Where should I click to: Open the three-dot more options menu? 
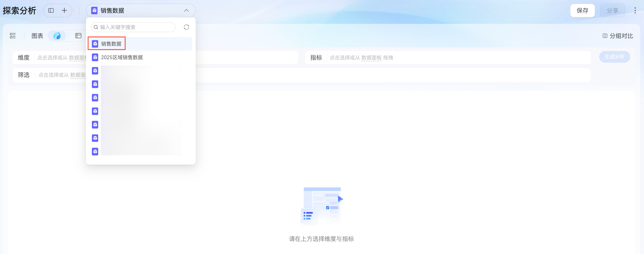(635, 11)
